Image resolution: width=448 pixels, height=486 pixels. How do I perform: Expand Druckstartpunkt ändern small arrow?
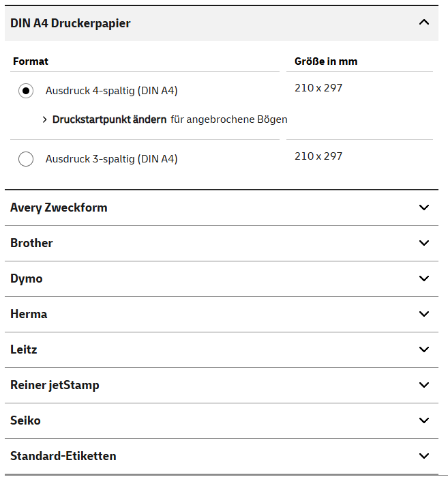tap(45, 119)
